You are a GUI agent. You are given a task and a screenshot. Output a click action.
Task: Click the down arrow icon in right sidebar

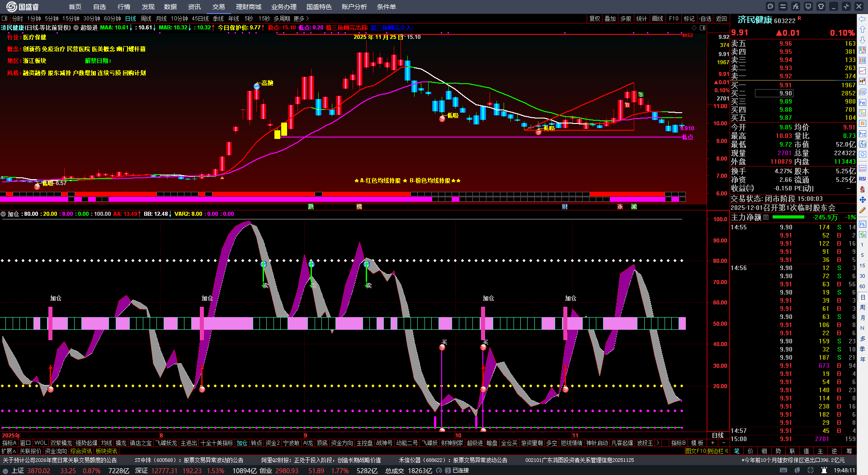tap(863, 39)
